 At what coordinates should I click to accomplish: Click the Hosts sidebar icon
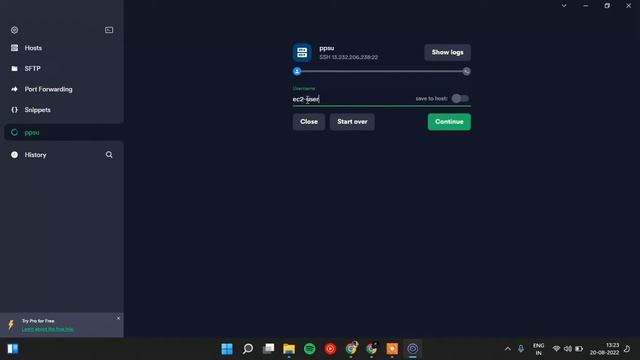(x=15, y=48)
